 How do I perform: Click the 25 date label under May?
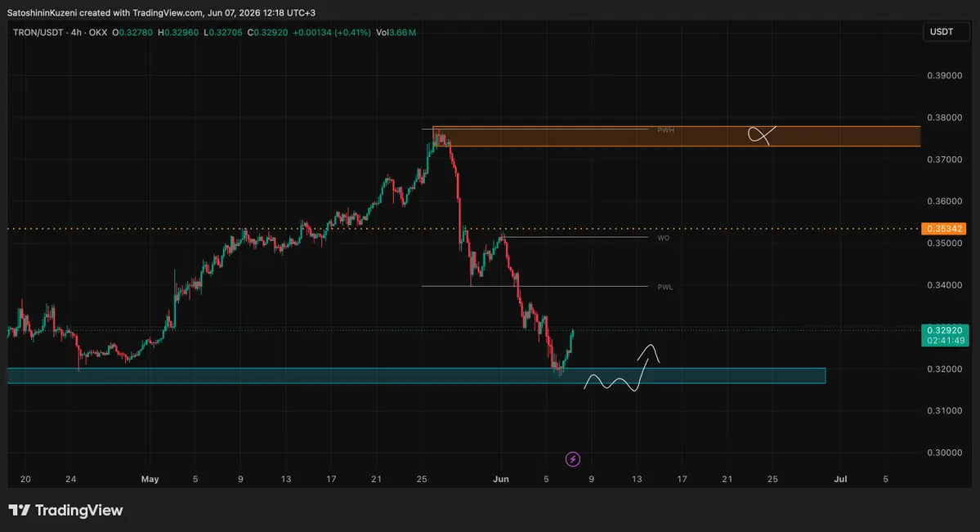(x=422, y=479)
